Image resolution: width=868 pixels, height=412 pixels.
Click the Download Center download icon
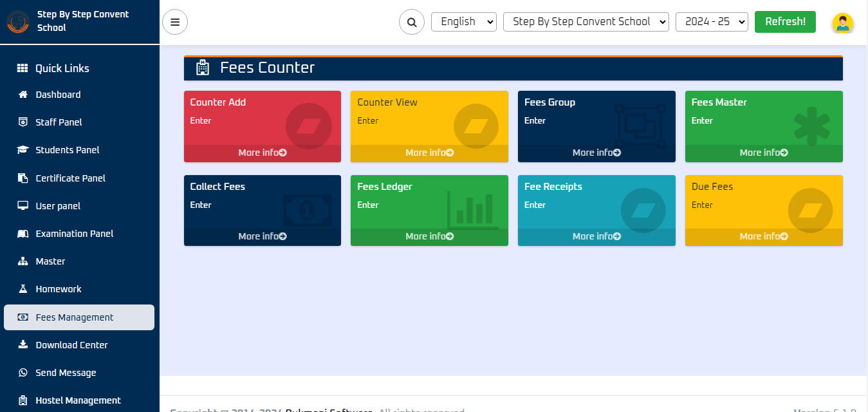23,345
